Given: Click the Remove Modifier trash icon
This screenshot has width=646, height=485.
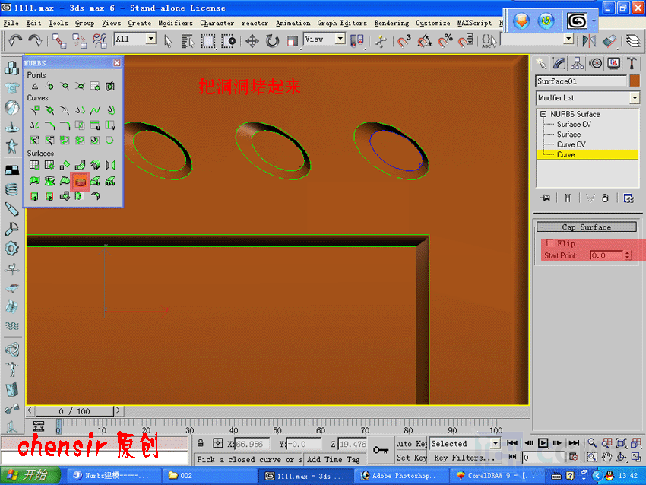Looking at the screenshot, I should [x=605, y=198].
